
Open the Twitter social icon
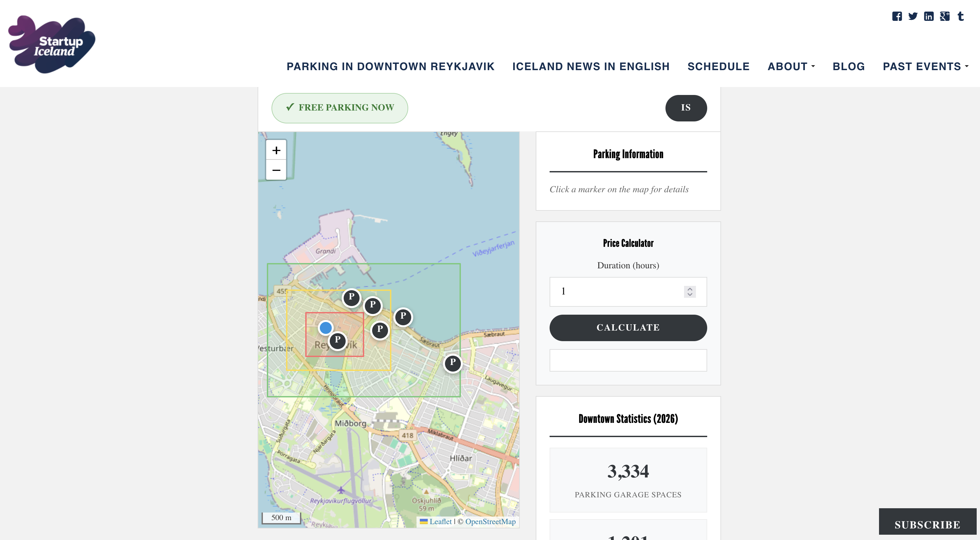(x=913, y=16)
